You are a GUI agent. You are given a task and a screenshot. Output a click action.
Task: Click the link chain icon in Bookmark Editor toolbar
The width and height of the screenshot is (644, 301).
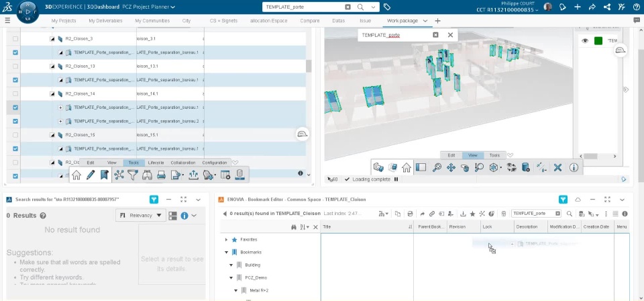coord(431,214)
